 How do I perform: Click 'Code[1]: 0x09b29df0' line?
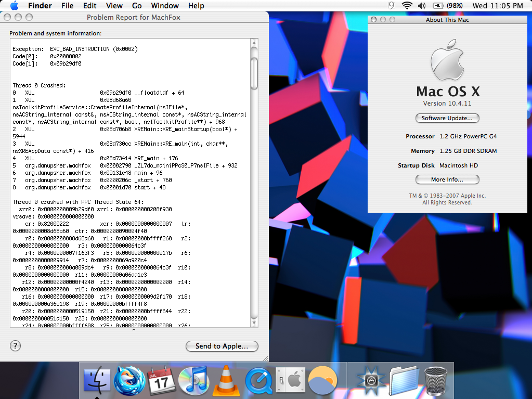point(47,63)
